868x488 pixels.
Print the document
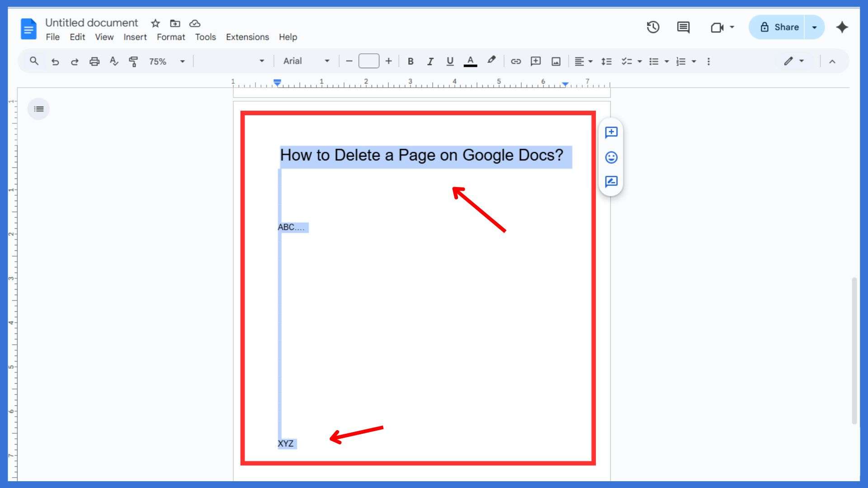tap(94, 61)
